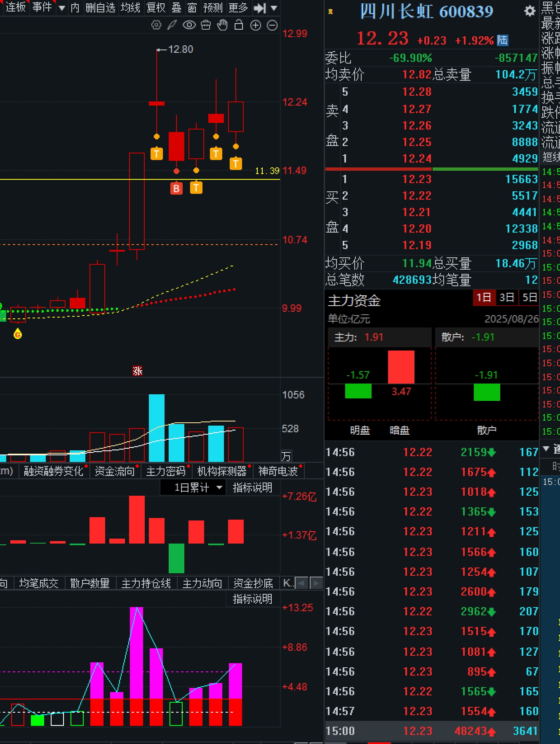Click the 12.80 high price annotation
The height and width of the screenshot is (744, 560).
tap(181, 49)
